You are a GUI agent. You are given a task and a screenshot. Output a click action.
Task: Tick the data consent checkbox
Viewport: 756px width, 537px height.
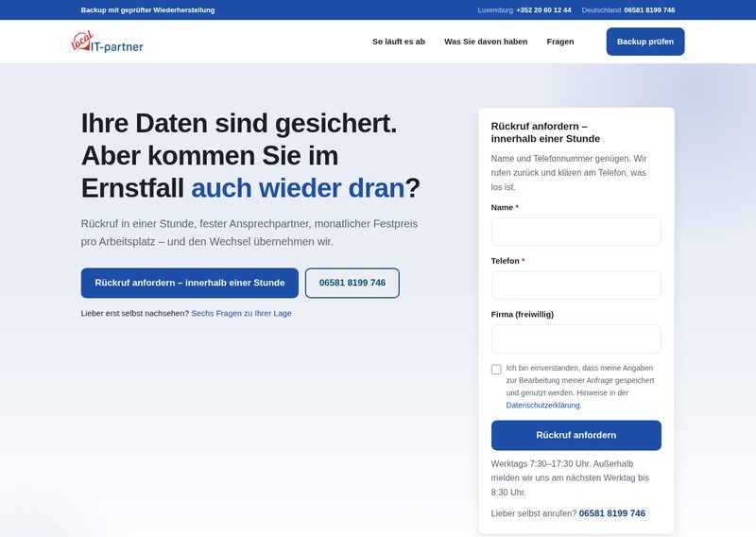click(x=496, y=369)
